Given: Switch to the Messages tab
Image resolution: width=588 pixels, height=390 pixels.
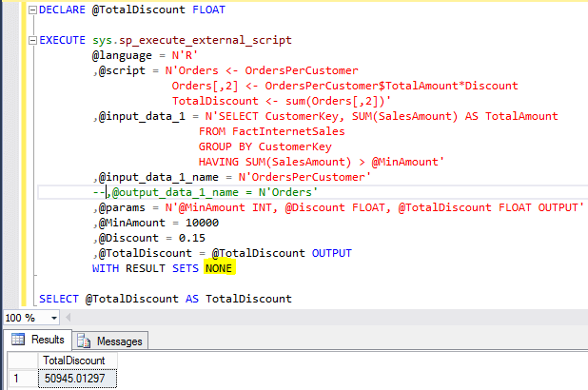Looking at the screenshot, I should pyautogui.click(x=110, y=341).
